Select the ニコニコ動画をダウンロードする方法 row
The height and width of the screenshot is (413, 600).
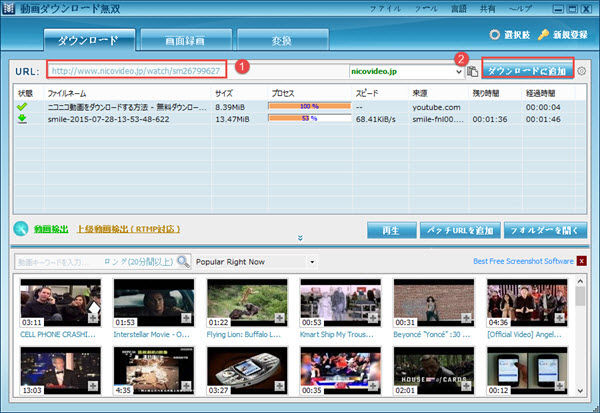pos(300,107)
